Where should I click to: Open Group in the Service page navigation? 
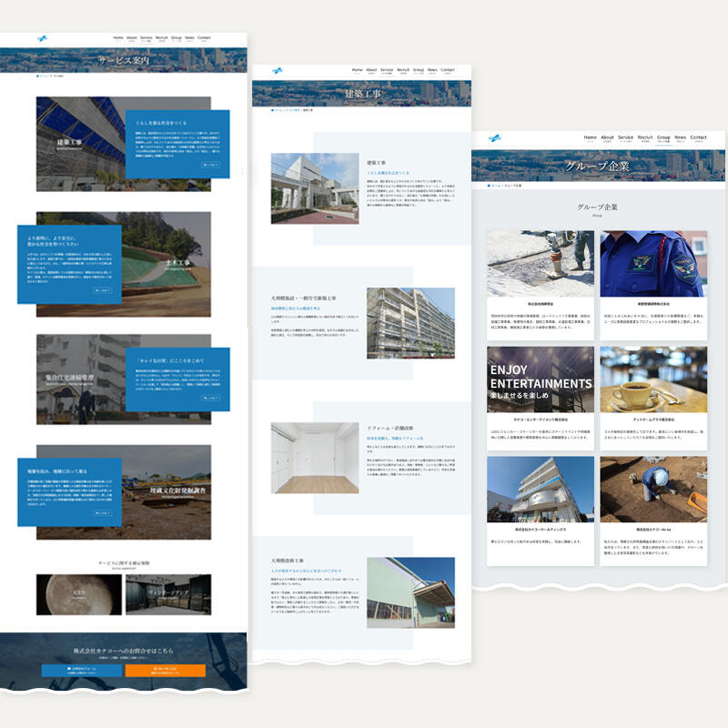coord(177,38)
